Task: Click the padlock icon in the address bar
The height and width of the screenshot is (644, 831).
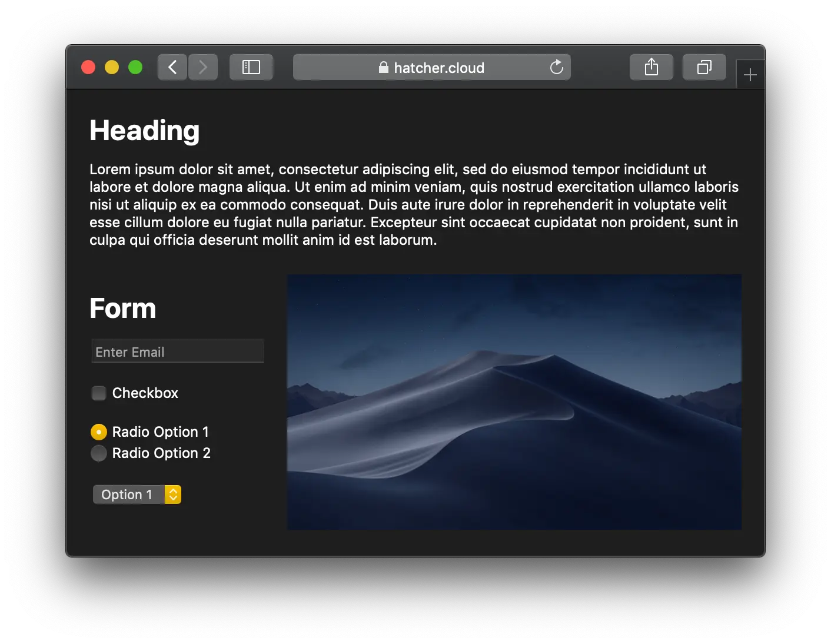Action: pyautogui.click(x=383, y=67)
